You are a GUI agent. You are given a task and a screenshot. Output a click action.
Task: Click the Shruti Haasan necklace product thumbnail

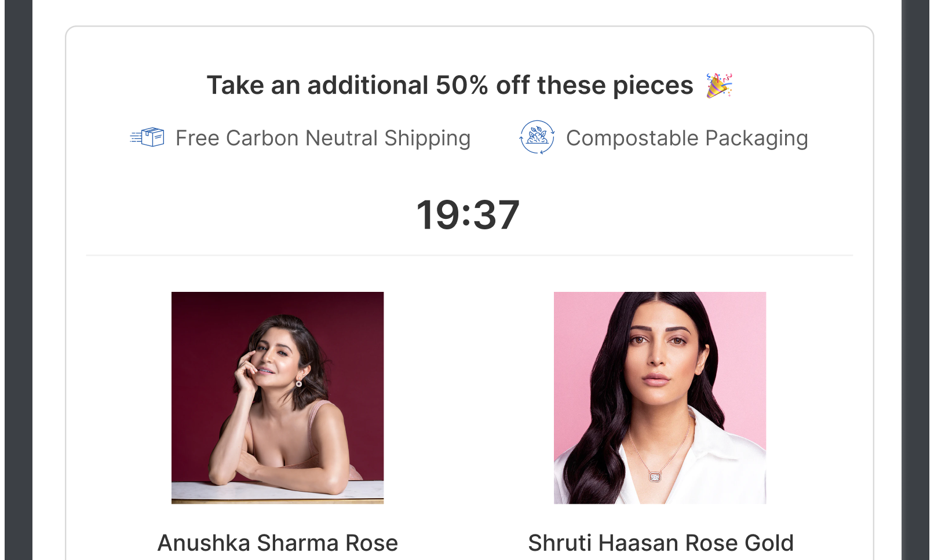click(659, 397)
